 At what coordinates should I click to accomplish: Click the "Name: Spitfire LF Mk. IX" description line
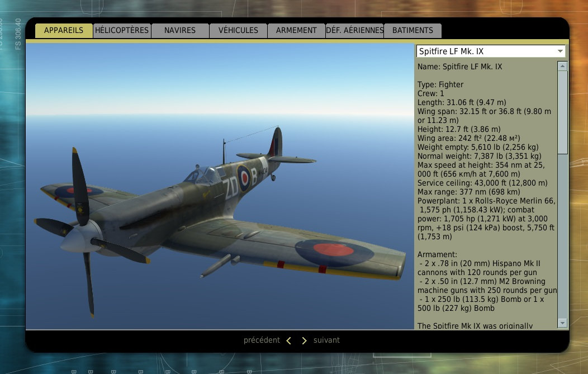coord(459,67)
